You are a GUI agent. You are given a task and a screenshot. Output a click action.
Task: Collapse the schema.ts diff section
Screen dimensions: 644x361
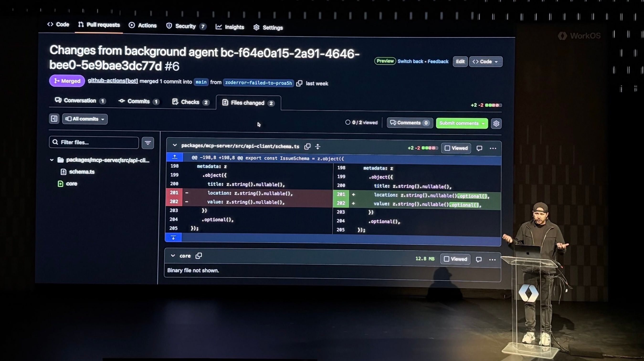point(175,145)
